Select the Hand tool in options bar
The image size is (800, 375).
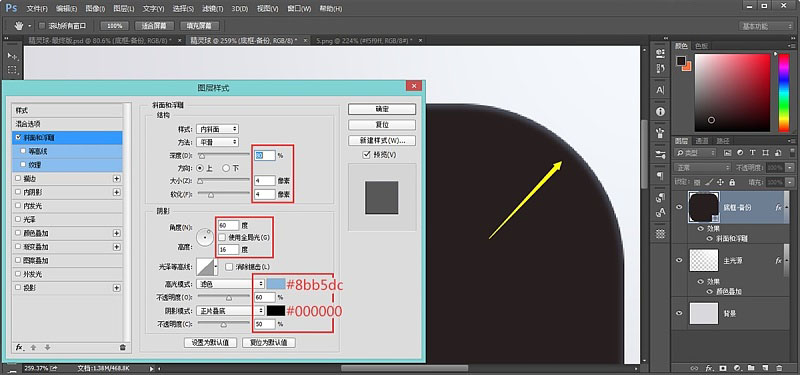click(19, 26)
